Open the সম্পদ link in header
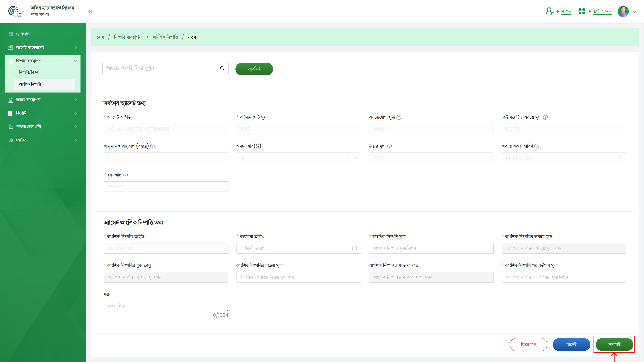The image size is (644, 362). [x=566, y=12]
